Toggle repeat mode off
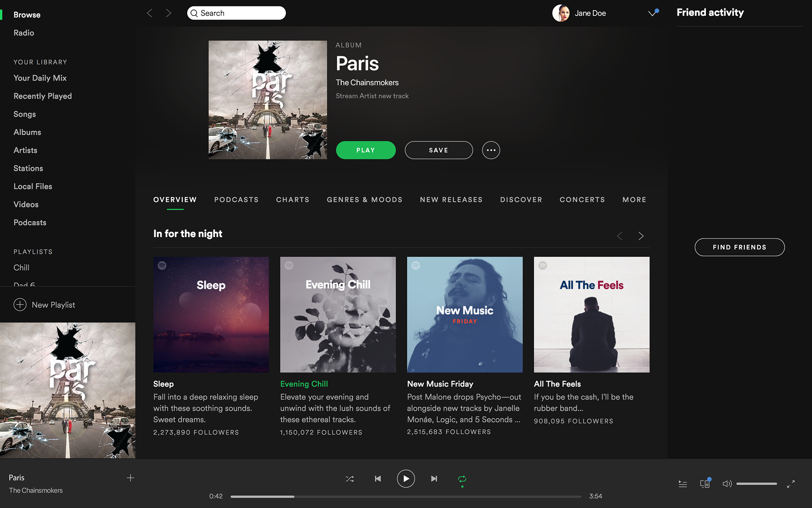This screenshot has height=508, width=812. [462, 479]
